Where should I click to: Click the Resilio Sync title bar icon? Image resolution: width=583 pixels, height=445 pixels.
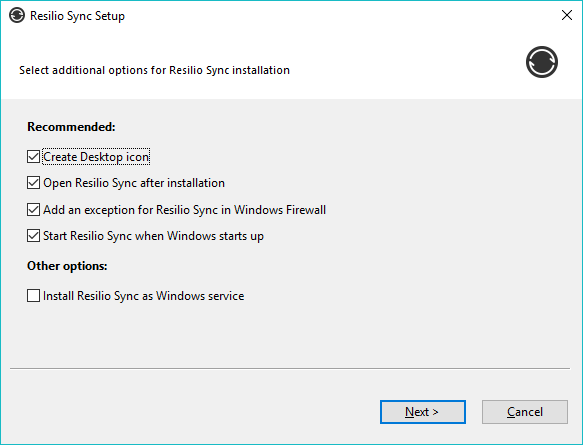[17, 16]
